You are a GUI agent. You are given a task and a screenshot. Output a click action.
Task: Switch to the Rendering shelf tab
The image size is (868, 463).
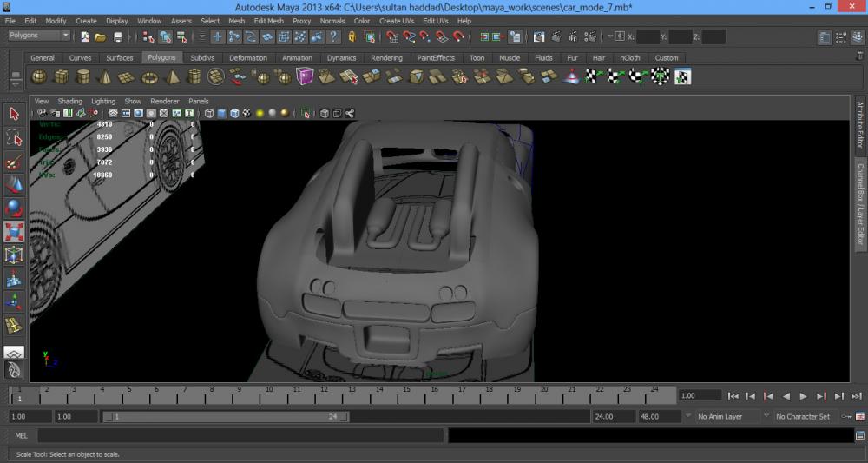[386, 58]
